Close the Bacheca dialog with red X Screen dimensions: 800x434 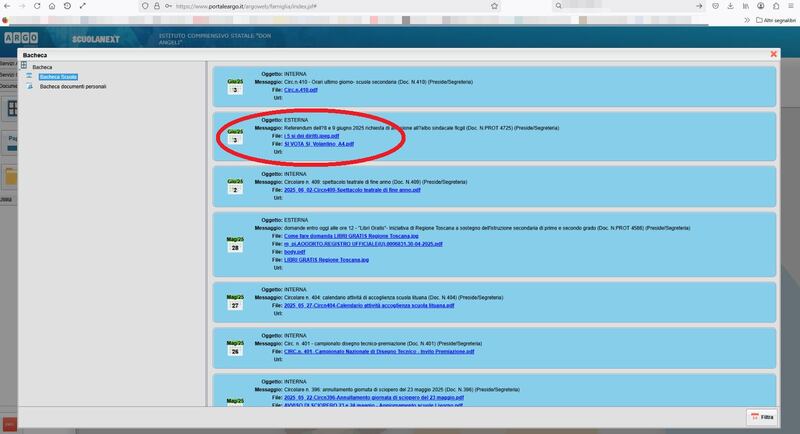coord(773,54)
